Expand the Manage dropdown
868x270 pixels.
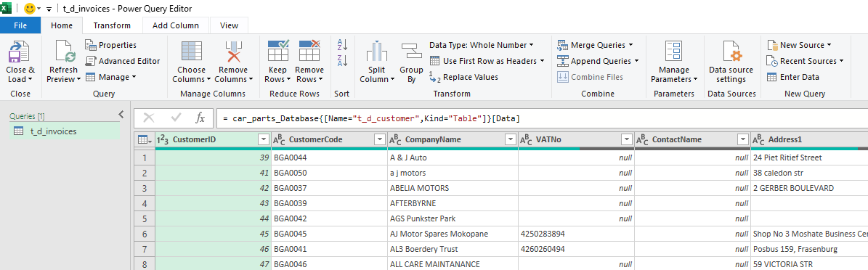click(x=134, y=77)
